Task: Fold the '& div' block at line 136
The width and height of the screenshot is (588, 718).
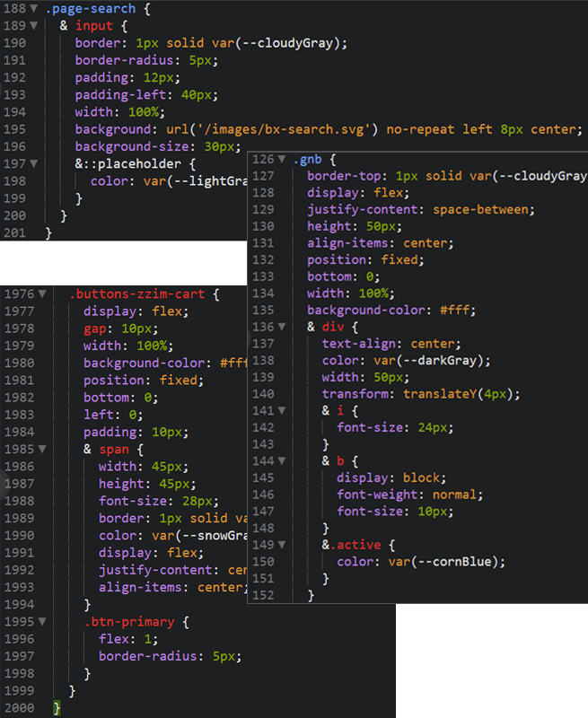Action: [282, 327]
